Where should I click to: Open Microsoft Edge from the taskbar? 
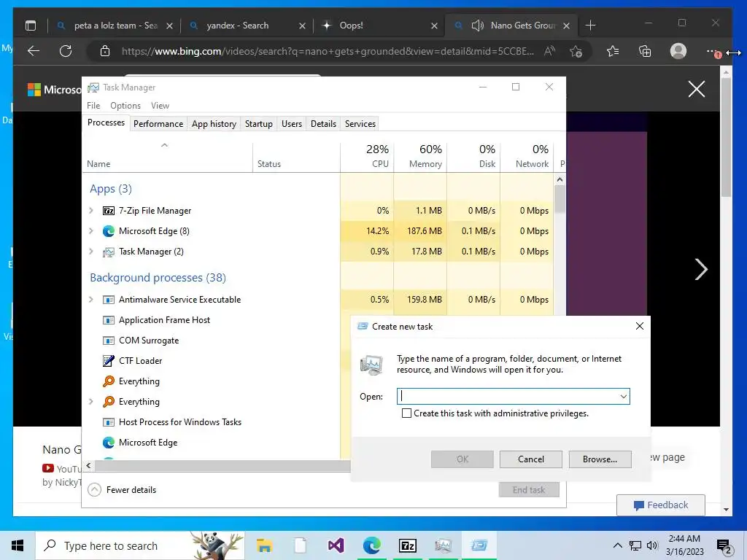[x=371, y=545]
